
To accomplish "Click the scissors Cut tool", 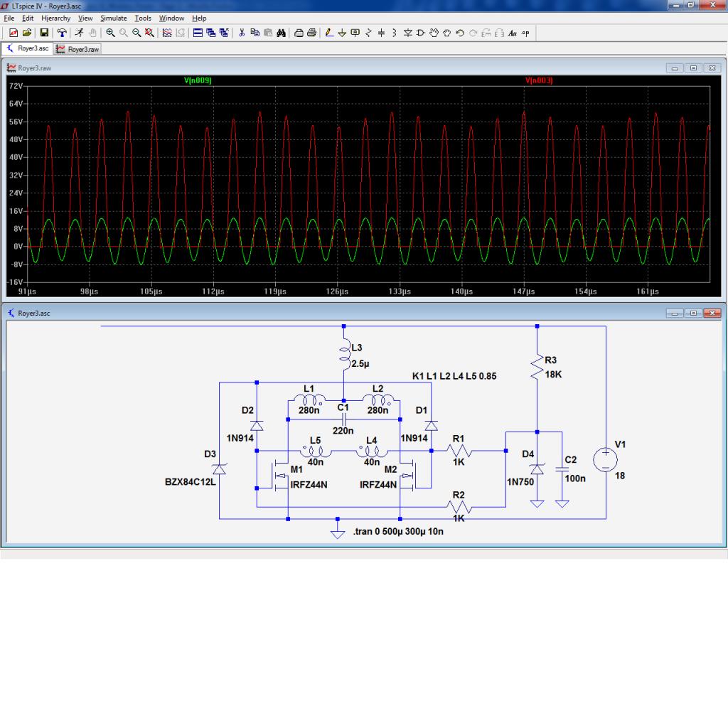I will point(242,33).
